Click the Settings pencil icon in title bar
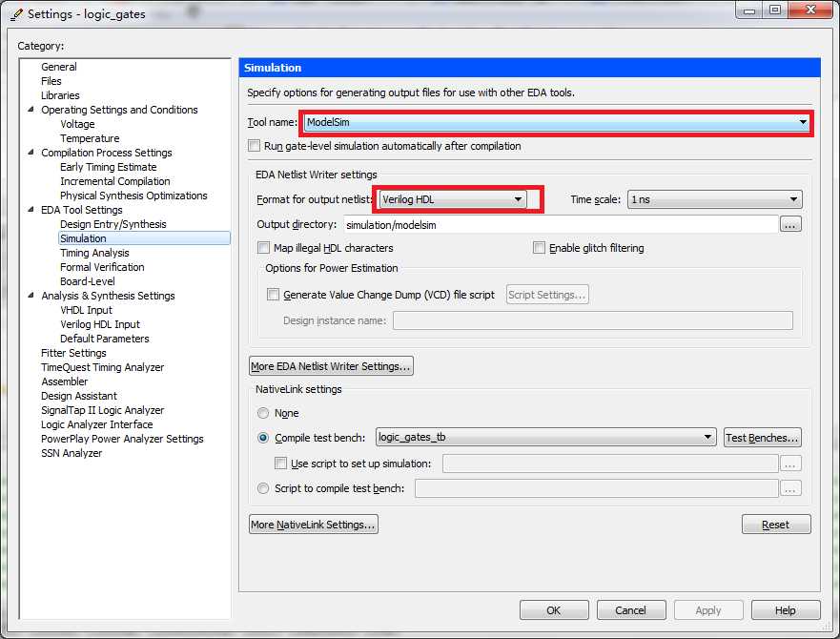This screenshot has height=639, width=840. (x=16, y=14)
